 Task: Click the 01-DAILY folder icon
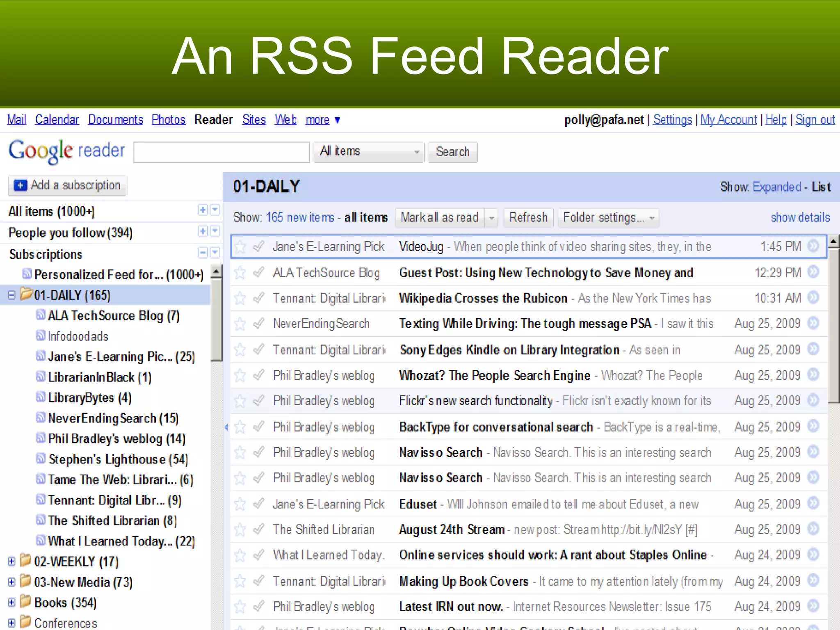(x=26, y=294)
